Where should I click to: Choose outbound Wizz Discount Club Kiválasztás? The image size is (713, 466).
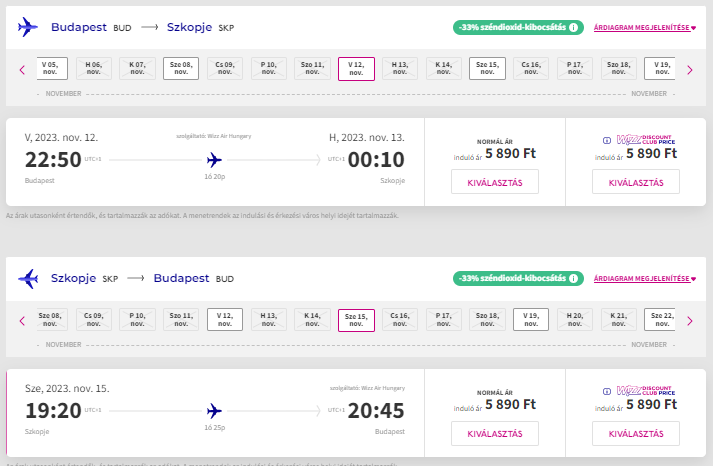(636, 182)
